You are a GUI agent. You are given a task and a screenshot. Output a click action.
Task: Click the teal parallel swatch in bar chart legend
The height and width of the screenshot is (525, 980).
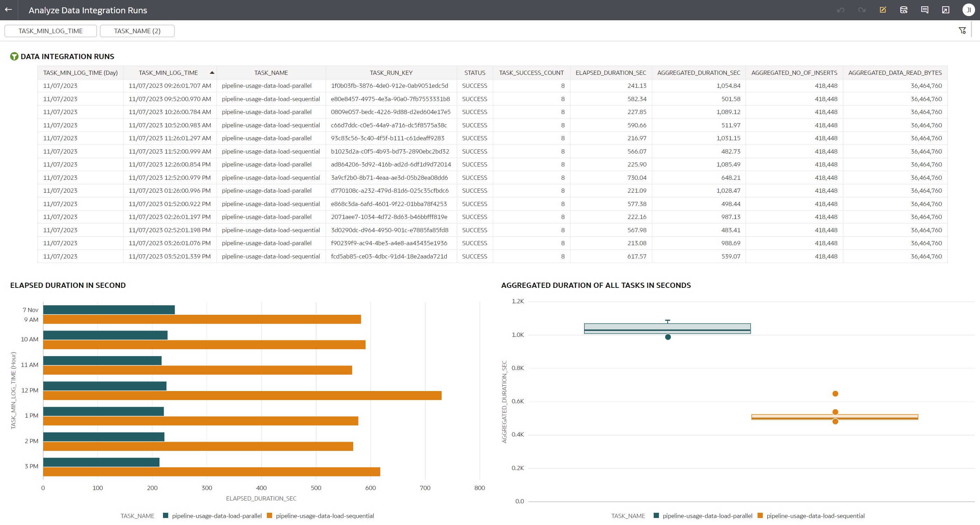[x=165, y=516]
